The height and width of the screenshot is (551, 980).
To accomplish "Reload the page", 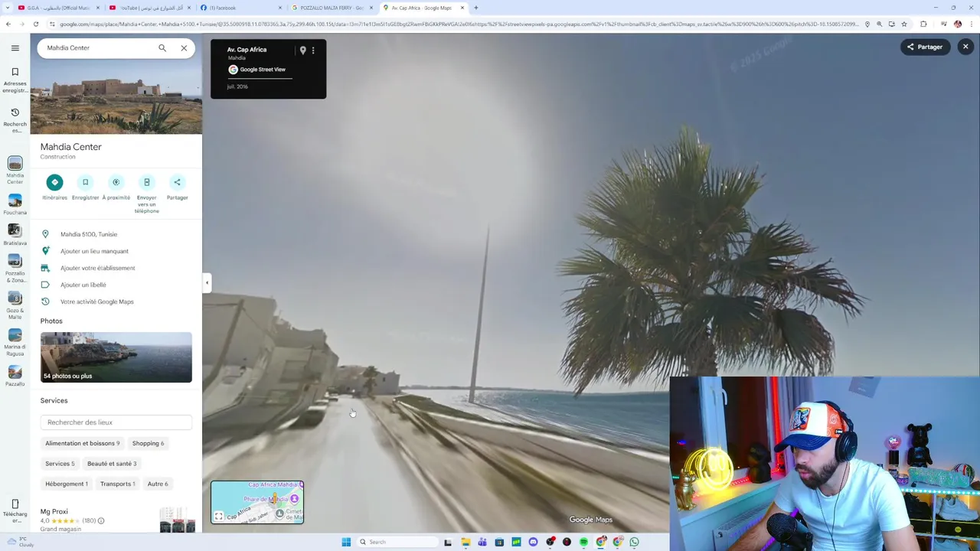I will (35, 24).
